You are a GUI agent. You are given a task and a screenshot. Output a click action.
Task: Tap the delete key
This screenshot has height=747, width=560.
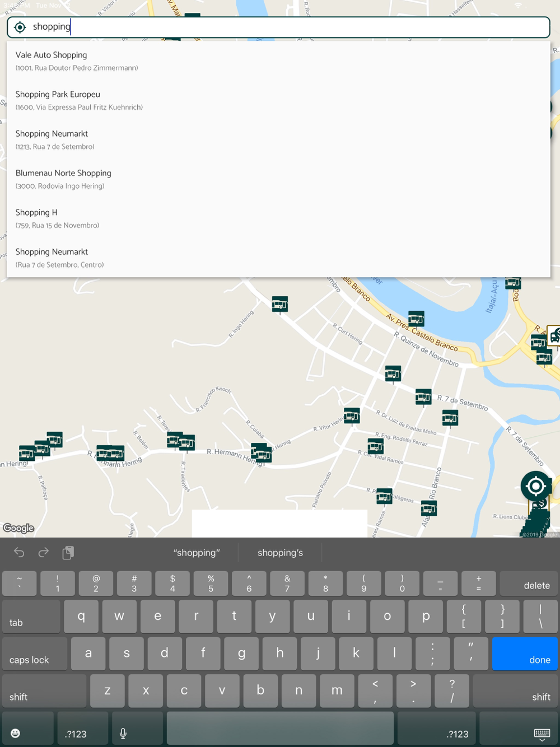(x=529, y=583)
